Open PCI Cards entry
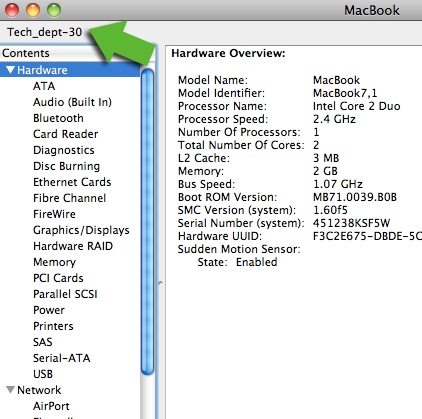Screen dimensions: 422x419 pos(58,278)
